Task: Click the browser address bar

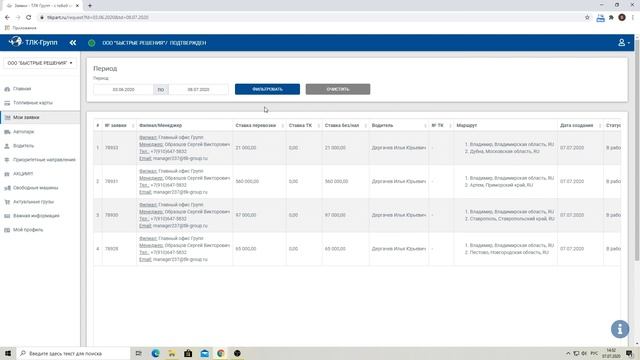Action: 310,18
